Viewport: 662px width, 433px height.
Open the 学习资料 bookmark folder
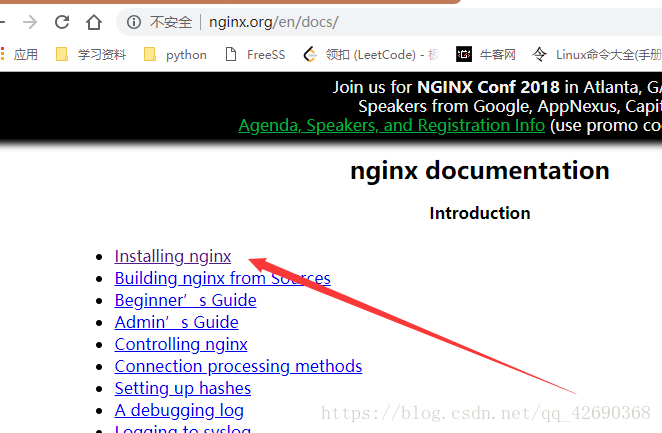point(91,54)
